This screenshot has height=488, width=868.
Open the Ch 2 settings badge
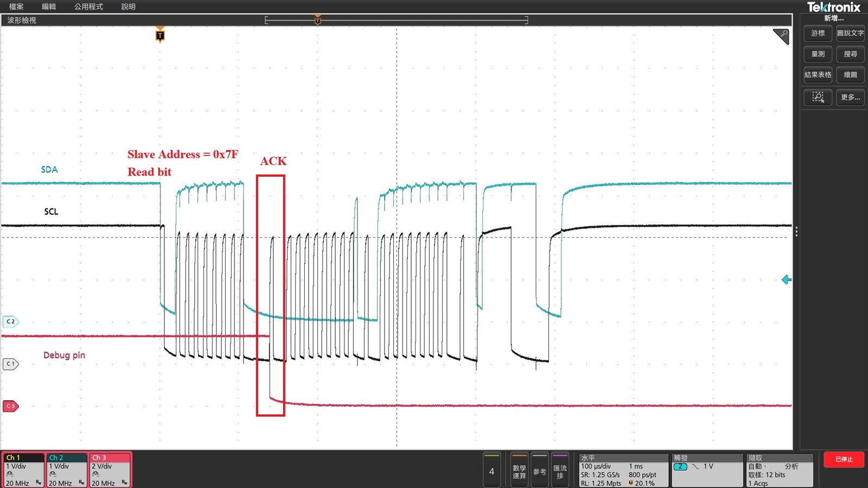click(67, 470)
